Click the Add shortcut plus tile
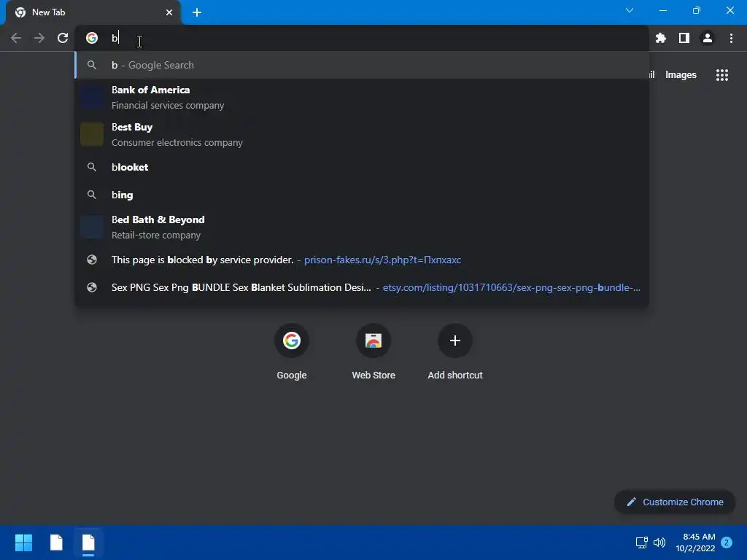747x560 pixels. click(x=455, y=352)
